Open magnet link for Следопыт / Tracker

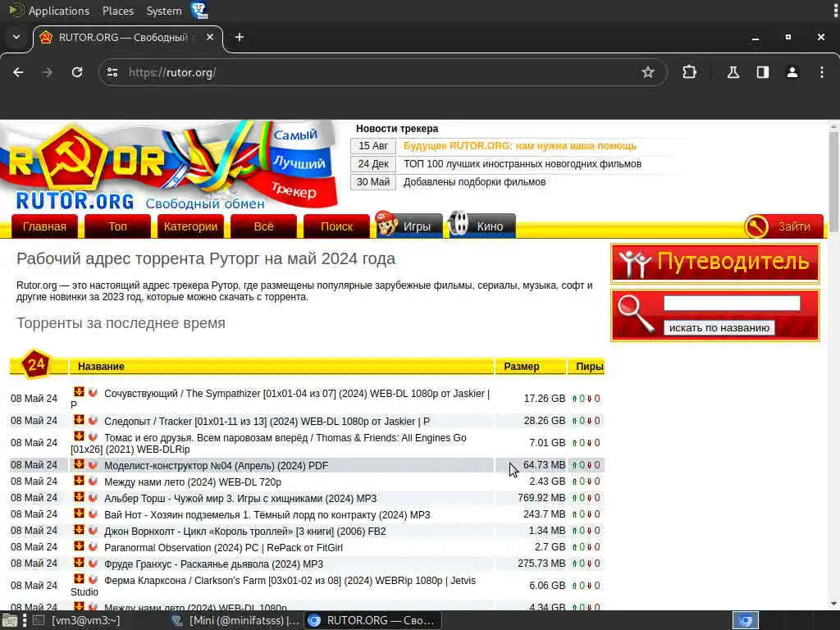(x=93, y=420)
